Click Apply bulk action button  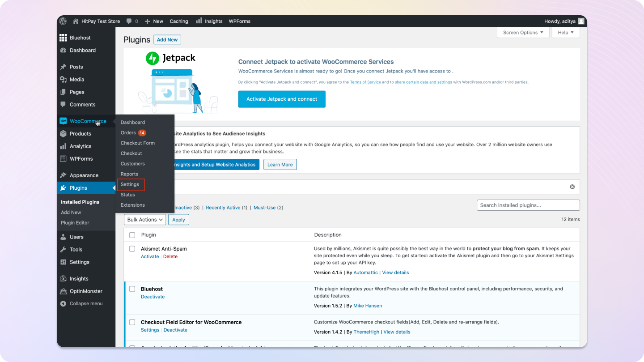click(178, 219)
